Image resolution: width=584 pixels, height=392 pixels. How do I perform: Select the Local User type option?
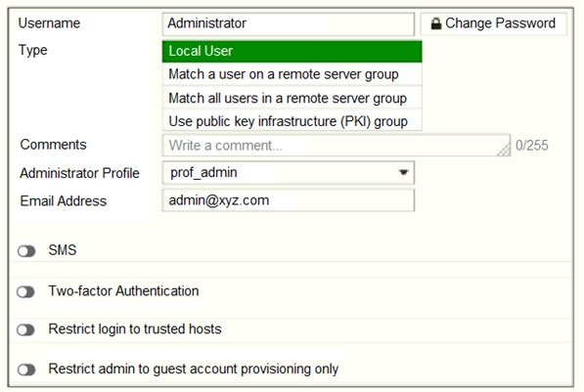click(292, 51)
